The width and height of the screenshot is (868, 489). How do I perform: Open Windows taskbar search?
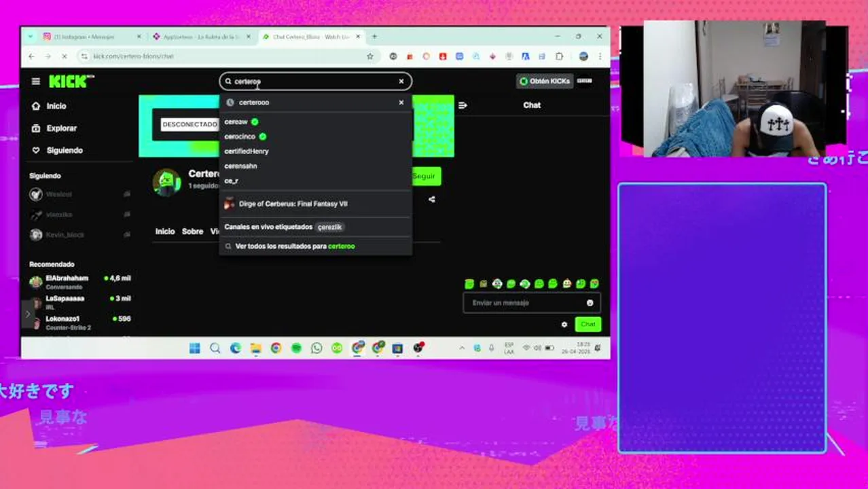[x=215, y=348]
